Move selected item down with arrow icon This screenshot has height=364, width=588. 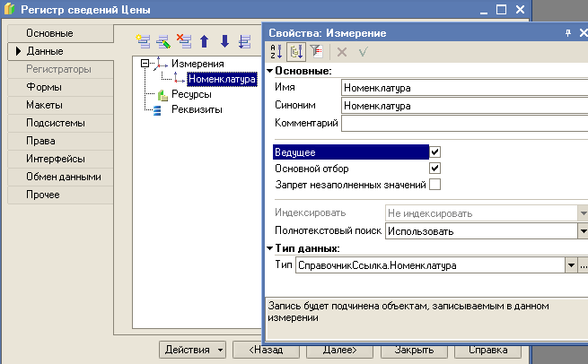point(224,41)
